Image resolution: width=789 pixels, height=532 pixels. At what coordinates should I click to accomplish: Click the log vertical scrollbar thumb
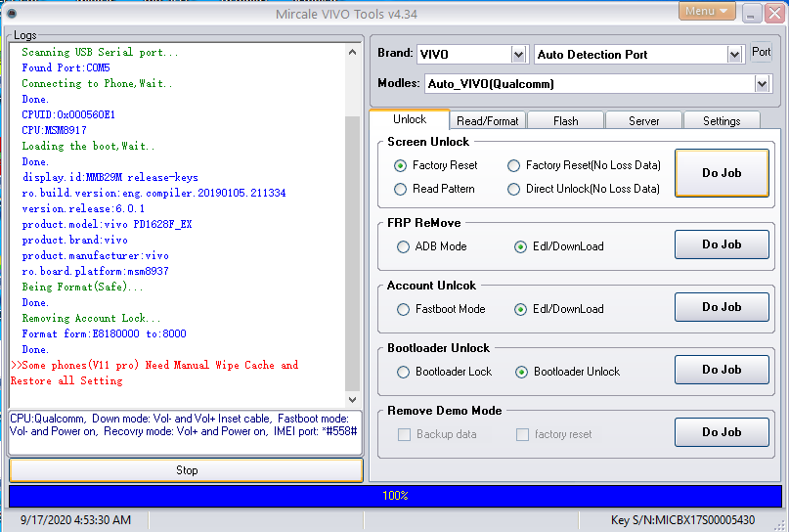pos(352,253)
